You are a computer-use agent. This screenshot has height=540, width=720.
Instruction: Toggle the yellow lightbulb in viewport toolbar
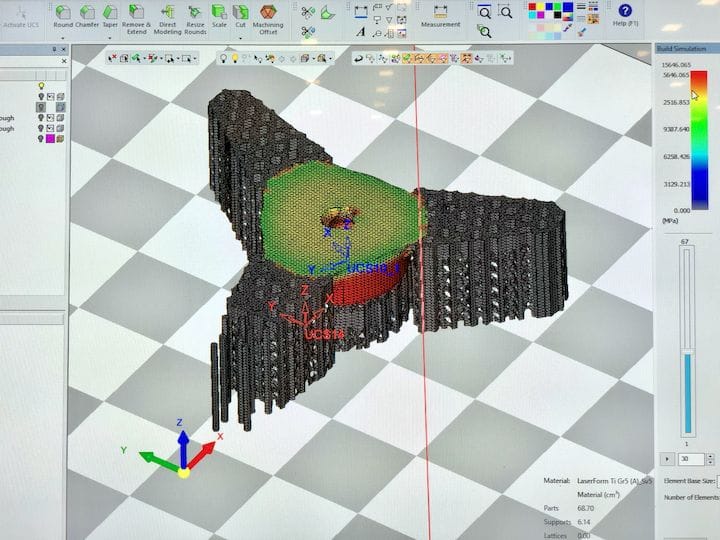tap(236, 59)
